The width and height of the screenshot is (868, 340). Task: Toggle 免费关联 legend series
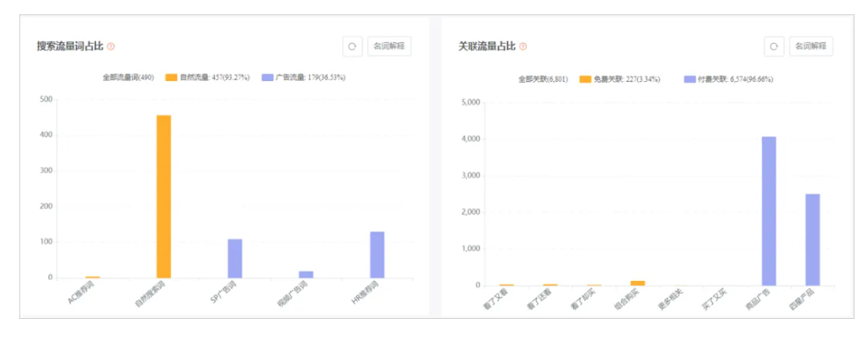point(619,79)
